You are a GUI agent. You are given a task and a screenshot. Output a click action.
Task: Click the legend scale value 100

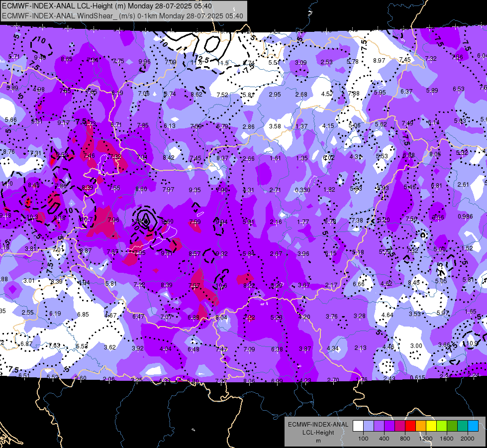[x=363, y=439]
